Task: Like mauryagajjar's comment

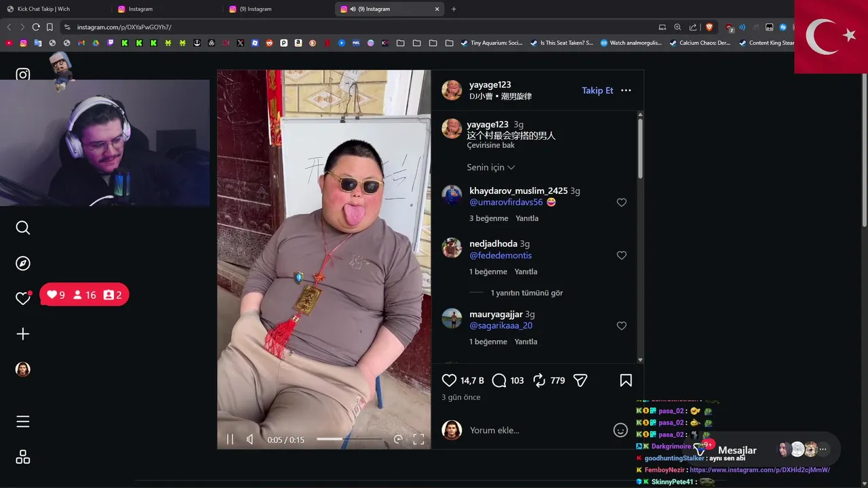Action: 621,326
